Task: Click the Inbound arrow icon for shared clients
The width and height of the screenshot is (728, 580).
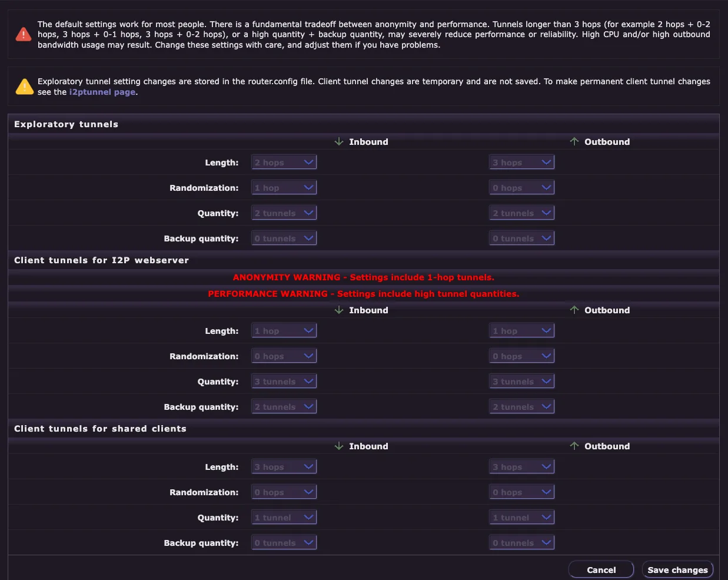Action: point(339,446)
